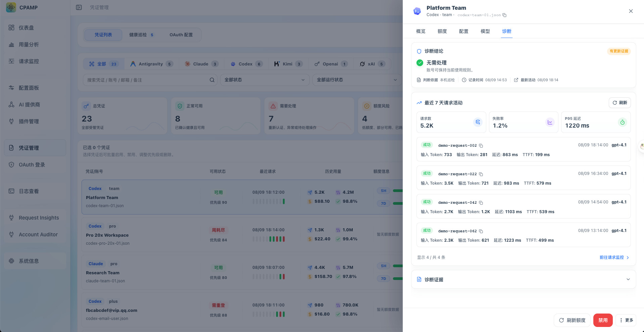This screenshot has width=644, height=332.
Task: Filter credentials by Claude
Action: [201, 64]
